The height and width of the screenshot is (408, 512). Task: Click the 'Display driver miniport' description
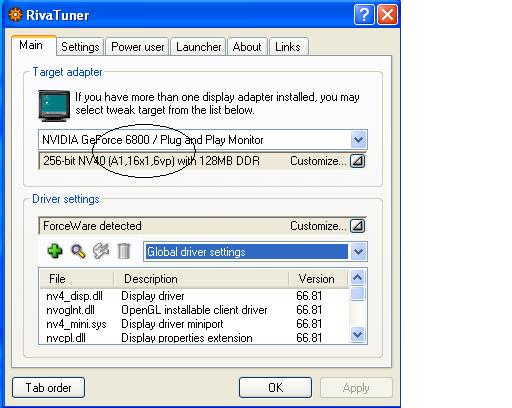(x=172, y=324)
